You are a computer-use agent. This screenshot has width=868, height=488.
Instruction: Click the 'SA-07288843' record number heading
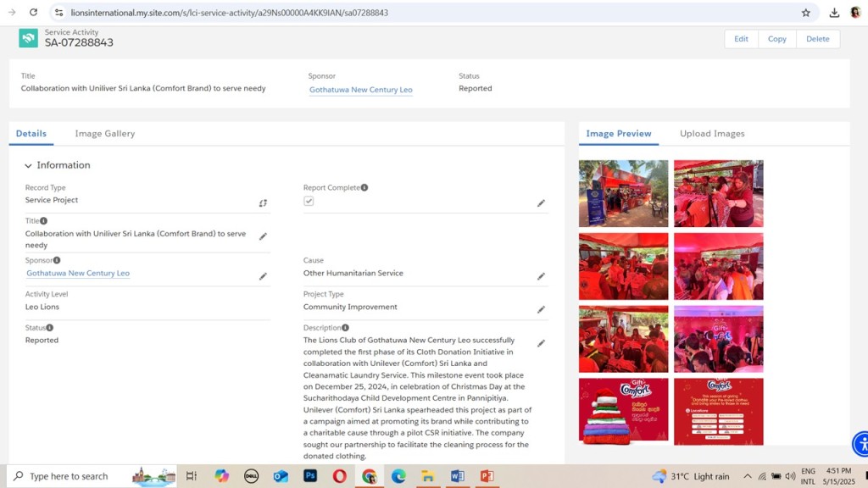pyautogui.click(x=79, y=42)
